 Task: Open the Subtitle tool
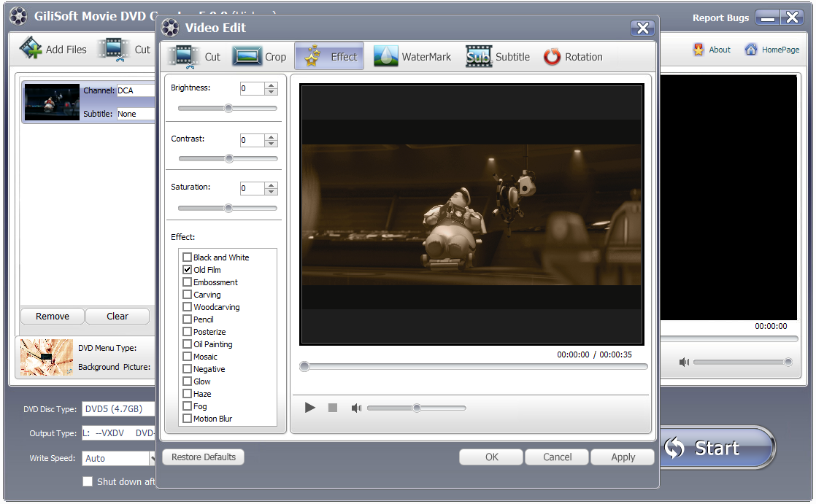[x=479, y=57]
